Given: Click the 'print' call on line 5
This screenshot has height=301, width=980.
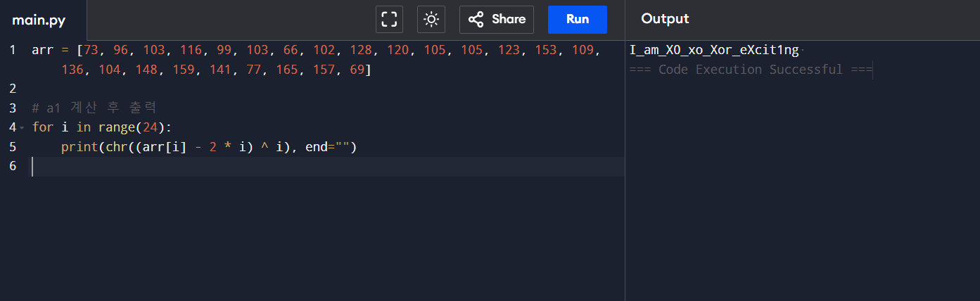Looking at the screenshot, I should [x=79, y=147].
